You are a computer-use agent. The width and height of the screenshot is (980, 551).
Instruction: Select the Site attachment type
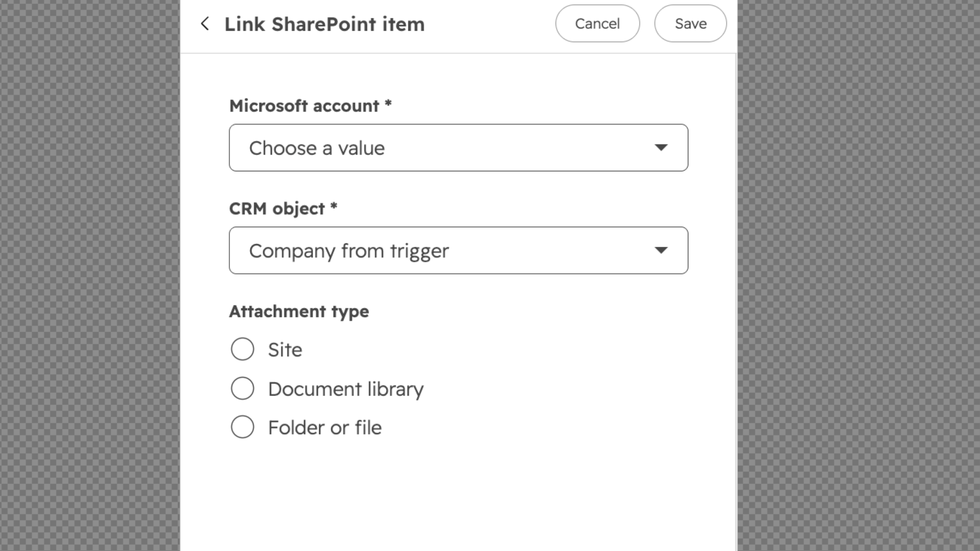[x=242, y=349]
